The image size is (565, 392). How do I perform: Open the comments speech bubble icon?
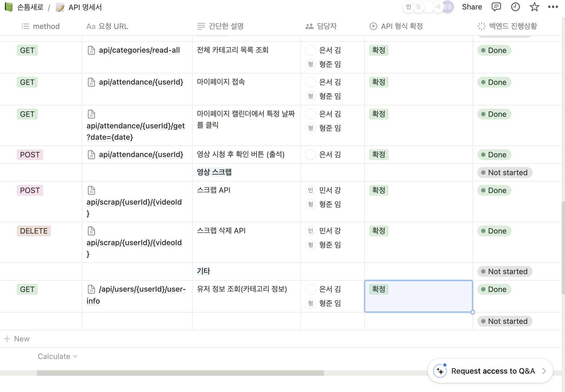tap(496, 7)
